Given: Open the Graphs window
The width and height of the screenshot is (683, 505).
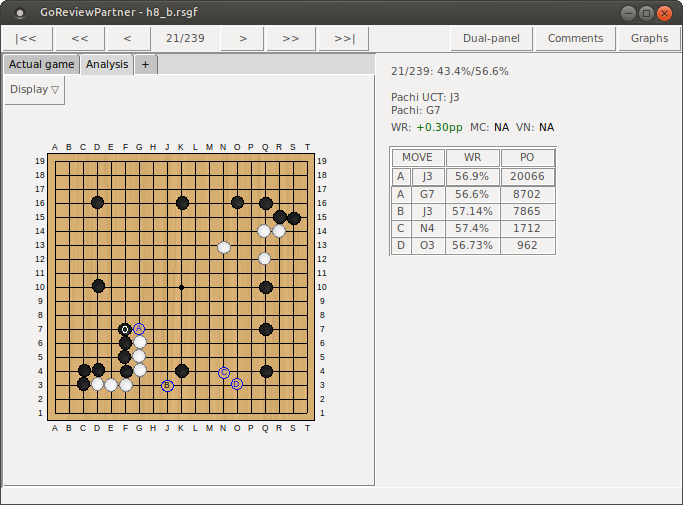Looking at the screenshot, I should coord(649,38).
